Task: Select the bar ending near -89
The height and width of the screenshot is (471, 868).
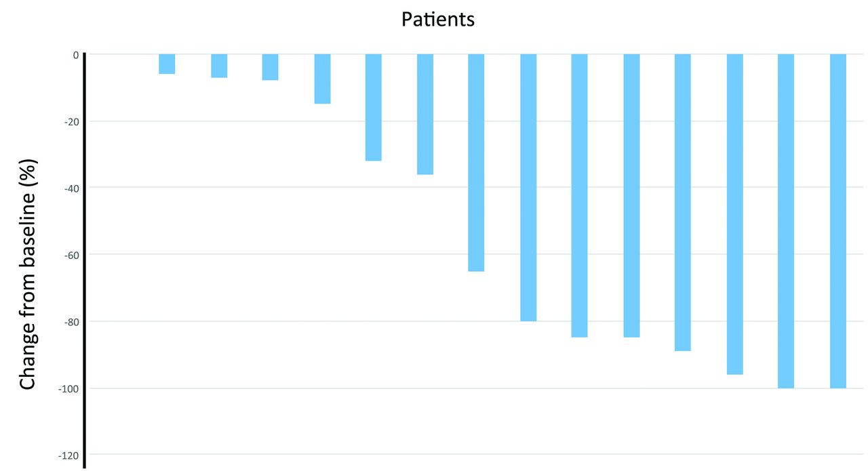Action: point(682,203)
